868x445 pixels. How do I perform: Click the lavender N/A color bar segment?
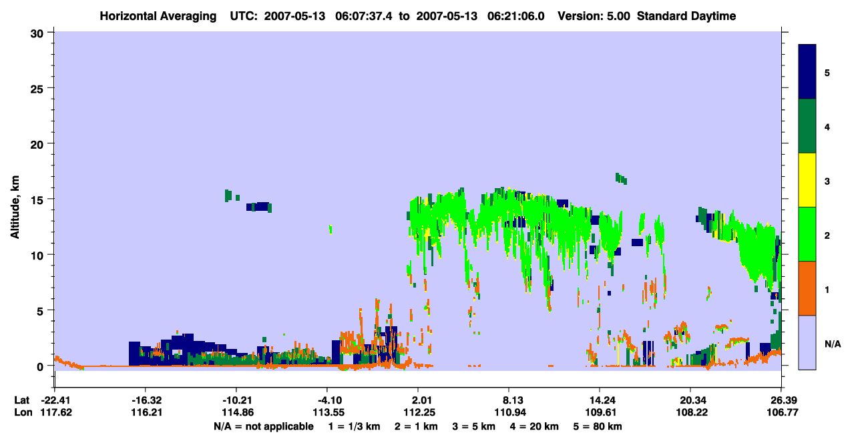807,342
